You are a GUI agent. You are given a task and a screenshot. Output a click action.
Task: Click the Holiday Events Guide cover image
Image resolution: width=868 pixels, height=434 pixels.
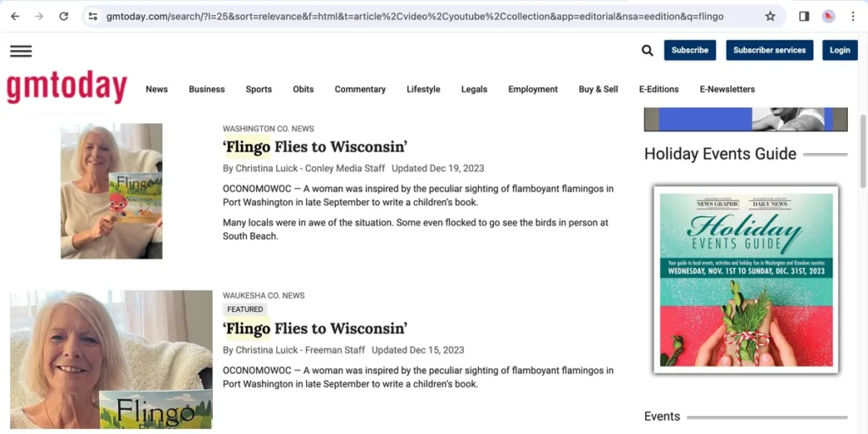coord(746,280)
